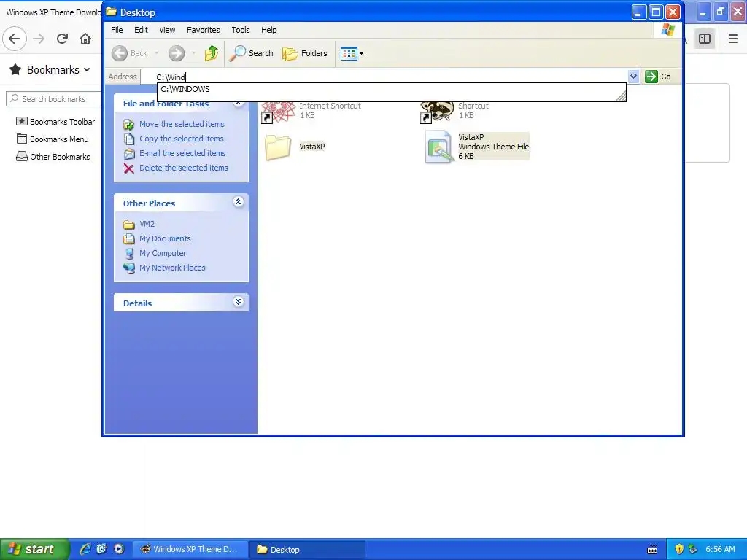Click the browser back arrow button
This screenshot has width=747, height=560.
click(15, 39)
